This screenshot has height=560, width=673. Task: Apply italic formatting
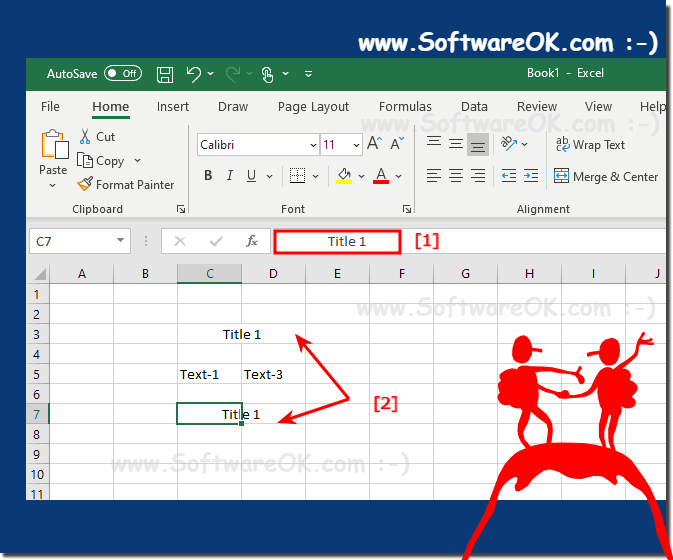(x=230, y=176)
